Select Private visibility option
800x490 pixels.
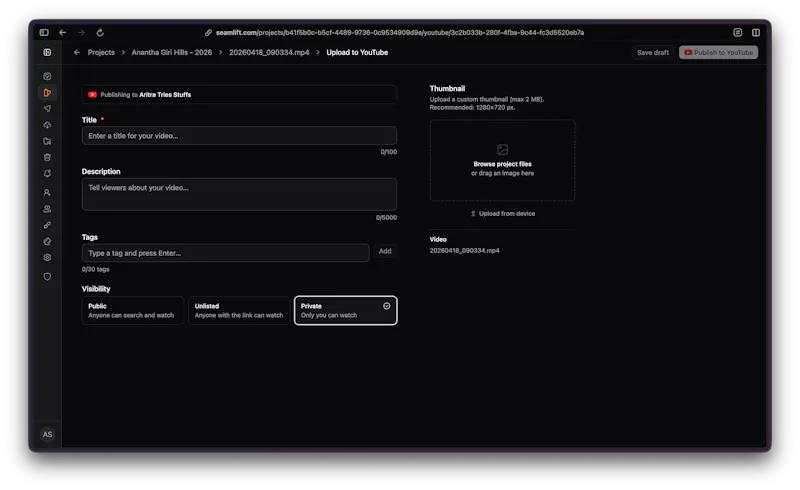click(x=345, y=310)
